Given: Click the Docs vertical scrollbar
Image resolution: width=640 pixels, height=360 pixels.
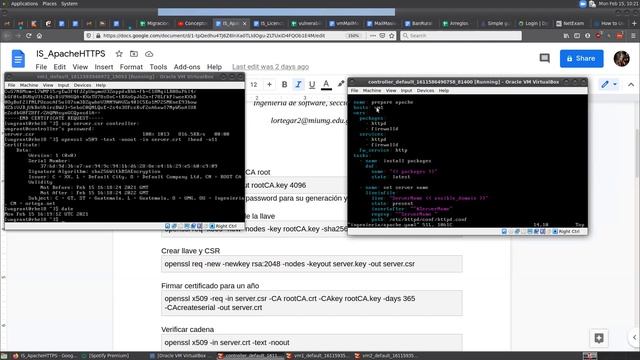Looking at the screenshot, I should coord(637,153).
